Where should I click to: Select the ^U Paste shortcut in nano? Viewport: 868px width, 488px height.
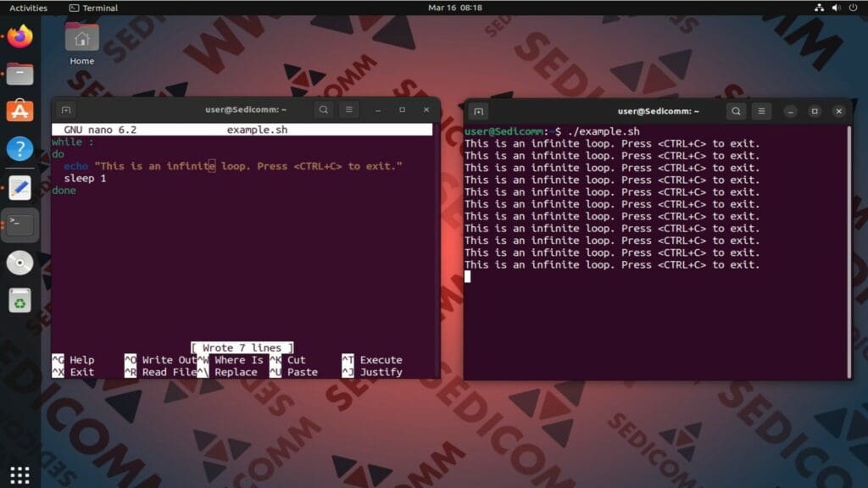tap(294, 372)
